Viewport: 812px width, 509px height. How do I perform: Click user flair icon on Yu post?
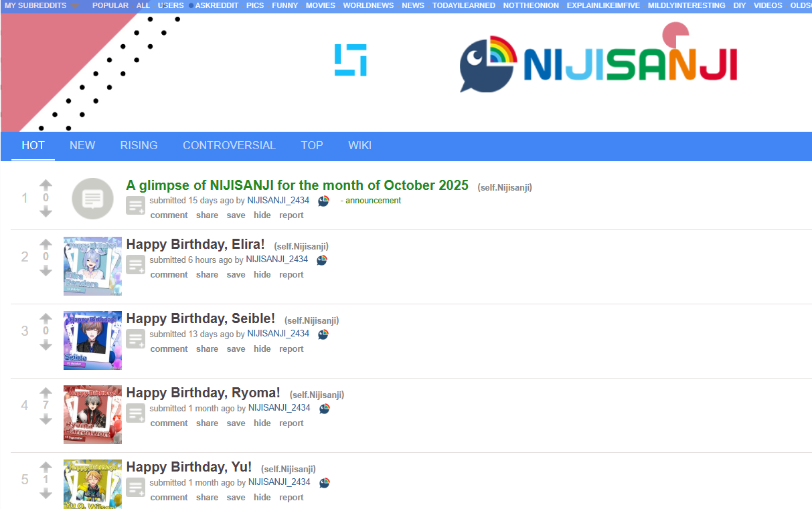pos(324,483)
